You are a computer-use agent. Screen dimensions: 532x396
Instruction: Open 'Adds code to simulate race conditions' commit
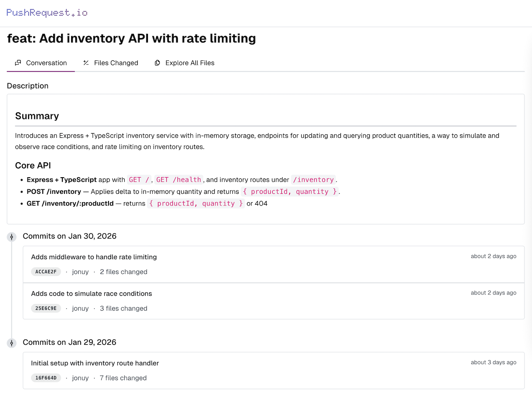[x=91, y=293]
